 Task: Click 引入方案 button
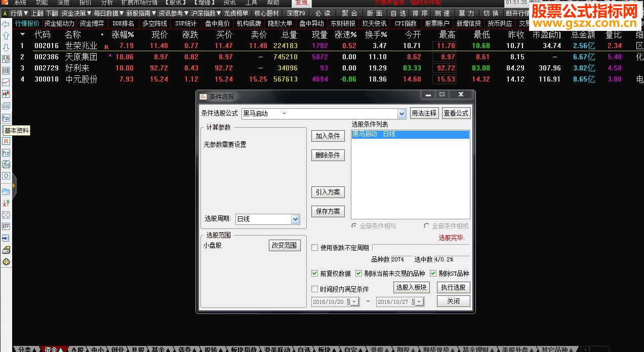pos(328,192)
